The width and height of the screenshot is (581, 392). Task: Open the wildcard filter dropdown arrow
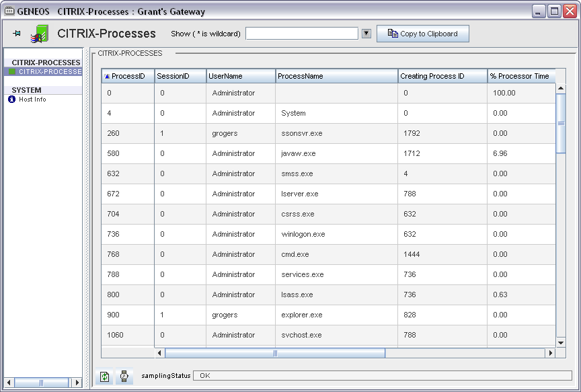[x=366, y=34]
